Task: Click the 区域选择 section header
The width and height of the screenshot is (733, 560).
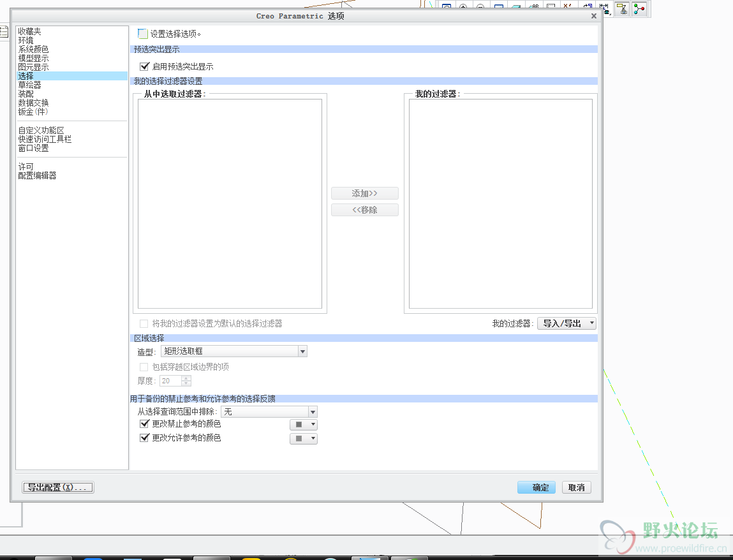Action: pyautogui.click(x=364, y=338)
